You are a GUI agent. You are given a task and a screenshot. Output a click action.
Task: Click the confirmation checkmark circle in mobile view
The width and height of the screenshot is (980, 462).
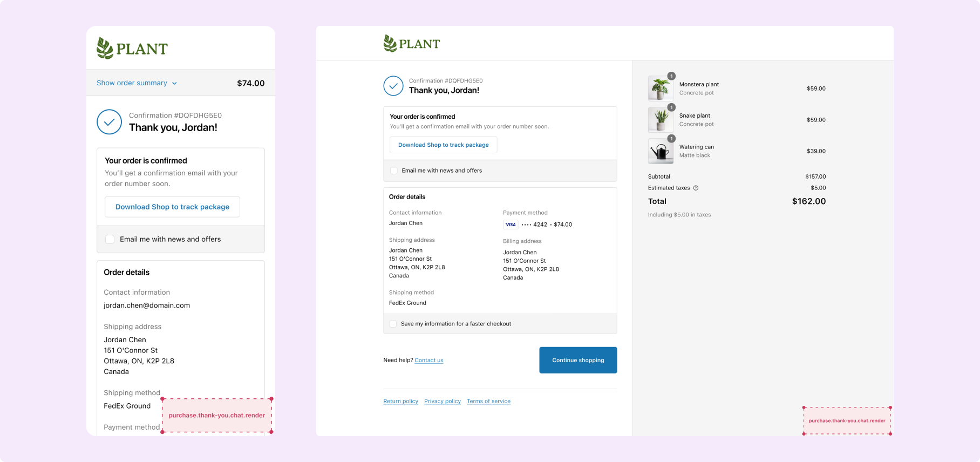click(109, 122)
